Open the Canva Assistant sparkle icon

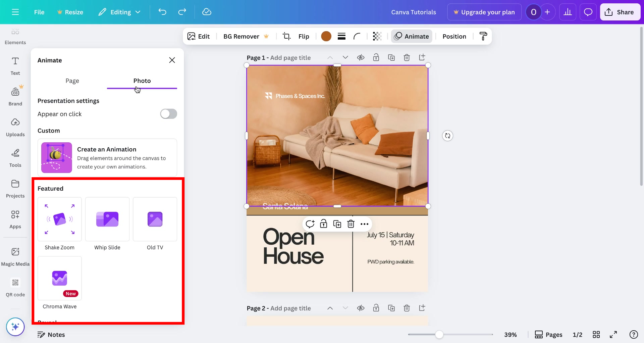15,327
